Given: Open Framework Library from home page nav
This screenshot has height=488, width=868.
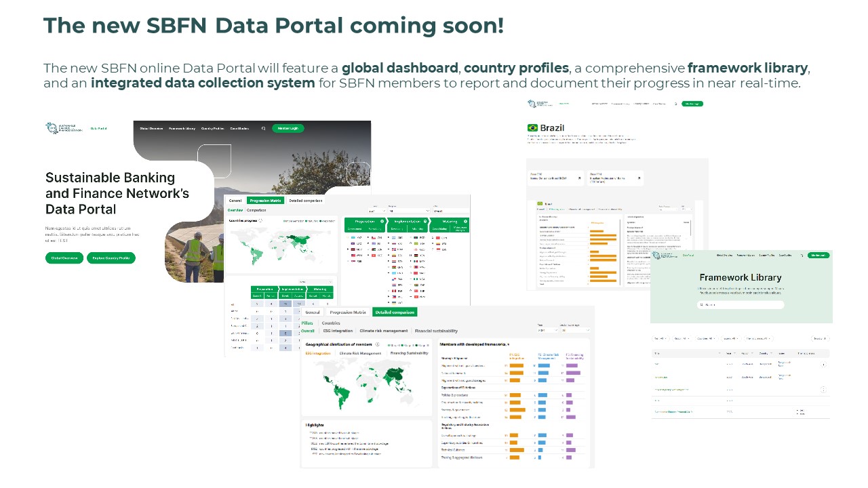Looking at the screenshot, I should (182, 128).
